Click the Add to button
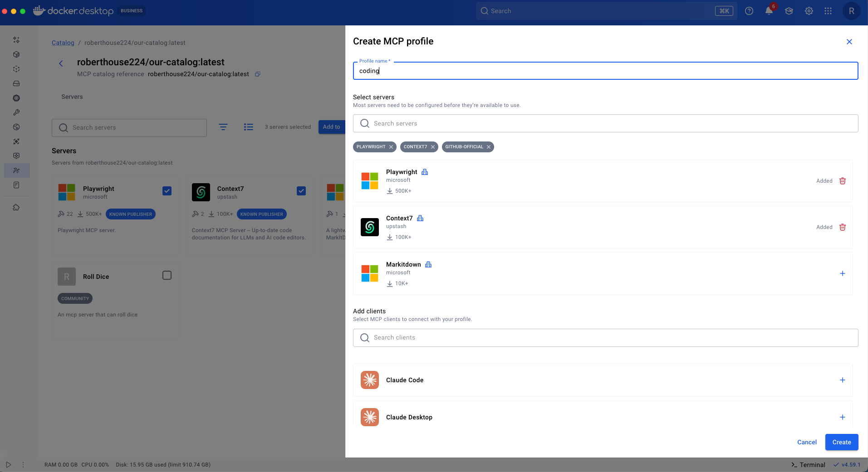This screenshot has width=868, height=472. [x=332, y=127]
